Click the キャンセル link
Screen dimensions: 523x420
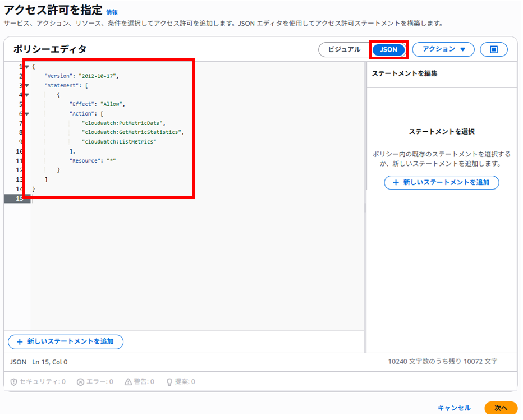(454, 408)
